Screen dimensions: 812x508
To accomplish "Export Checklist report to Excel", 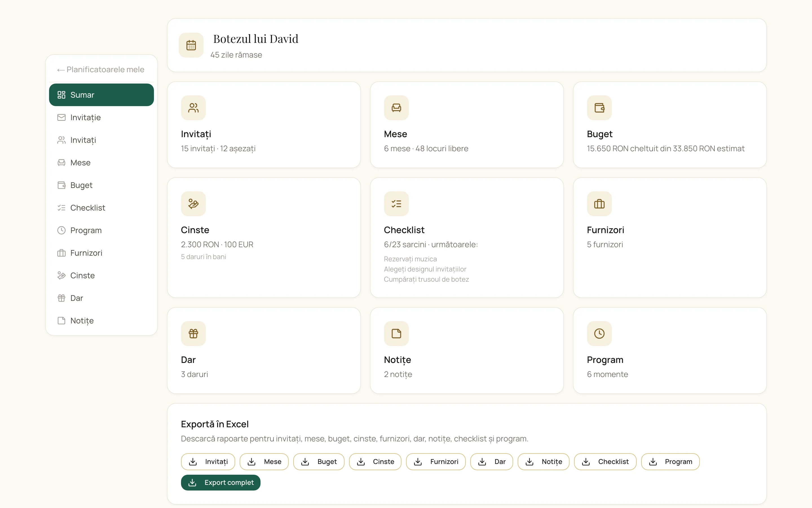I will tap(605, 462).
